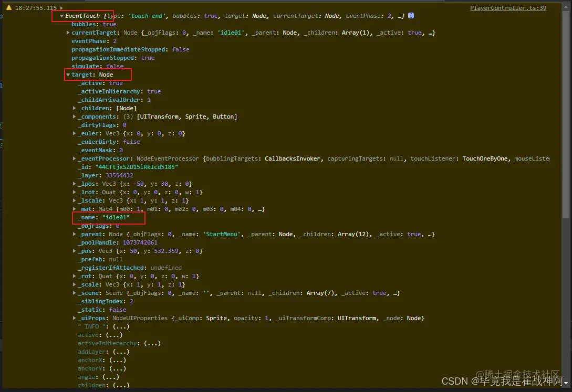The image size is (572, 392).
Task: Expand the _components (3) array
Action: (x=74, y=116)
